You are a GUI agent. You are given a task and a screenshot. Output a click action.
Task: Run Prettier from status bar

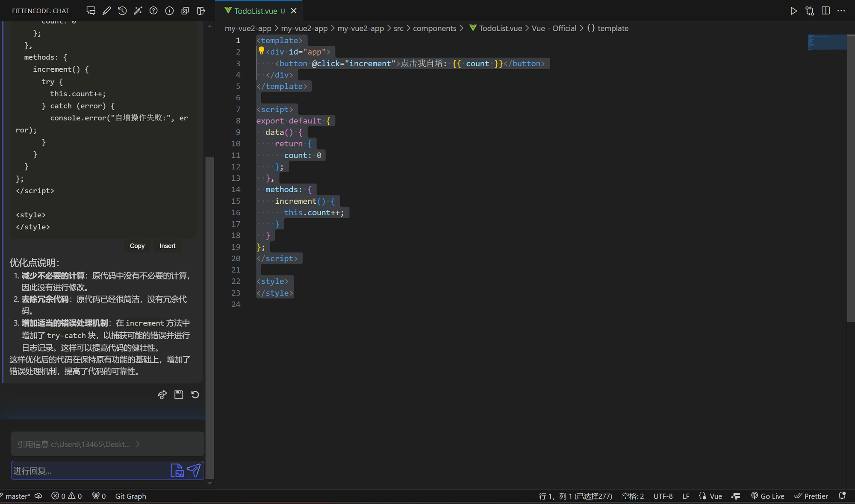pos(811,496)
